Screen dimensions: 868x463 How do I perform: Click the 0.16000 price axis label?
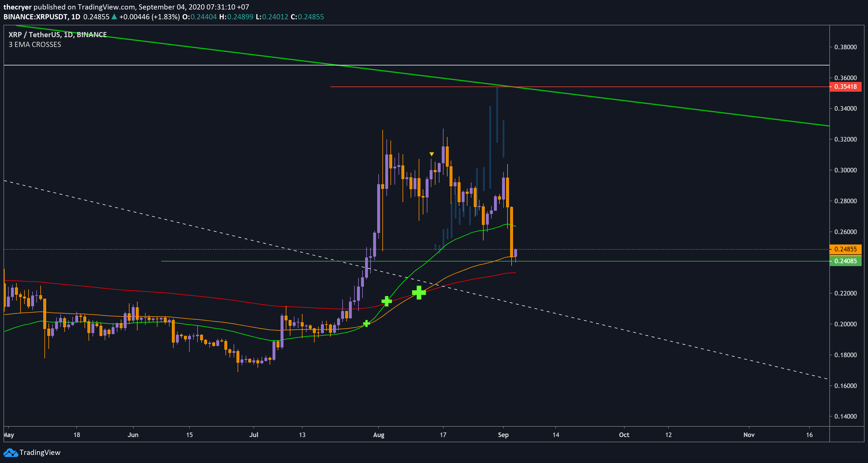(846, 386)
